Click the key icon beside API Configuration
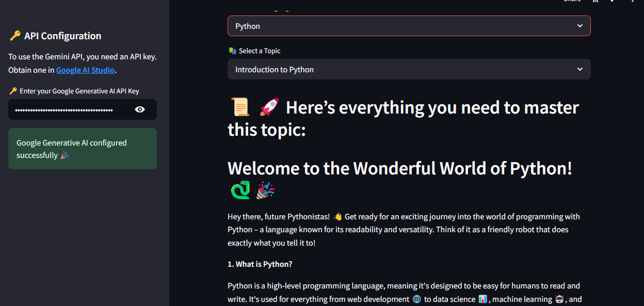This screenshot has width=644, height=306. [x=15, y=36]
